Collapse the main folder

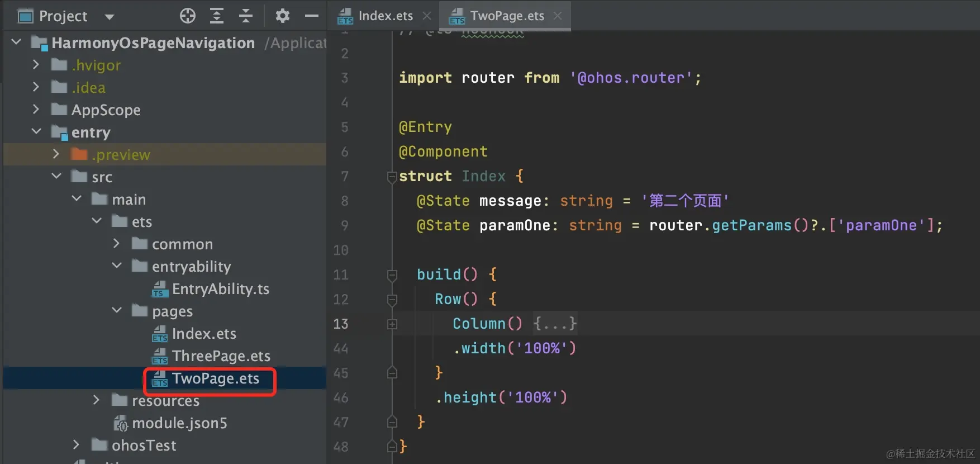click(77, 198)
